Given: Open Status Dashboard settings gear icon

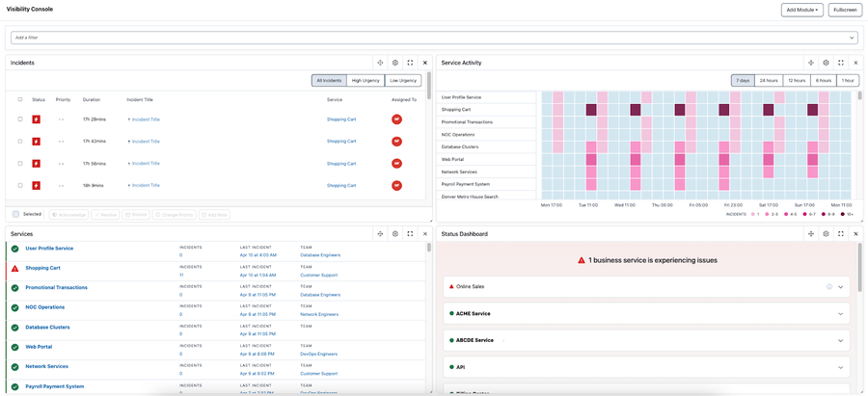Looking at the screenshot, I should coord(826,234).
